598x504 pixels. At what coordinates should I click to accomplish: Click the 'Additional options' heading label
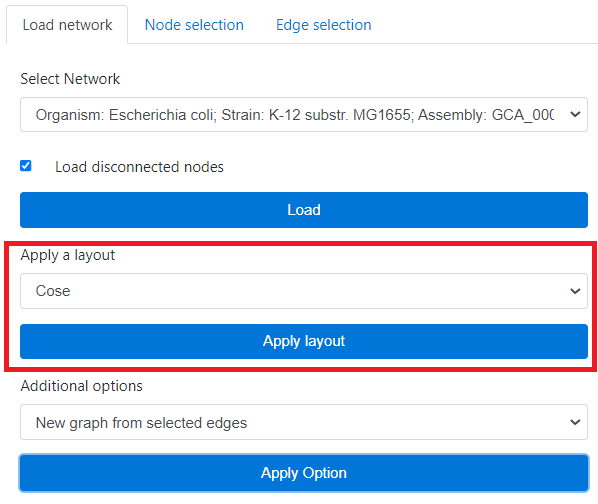point(82,386)
